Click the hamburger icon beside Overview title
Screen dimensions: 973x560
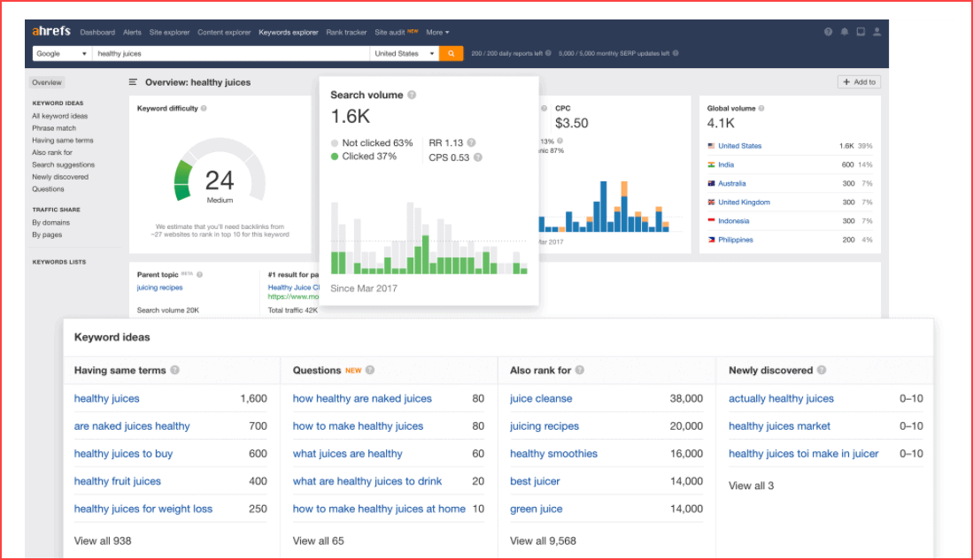134,82
